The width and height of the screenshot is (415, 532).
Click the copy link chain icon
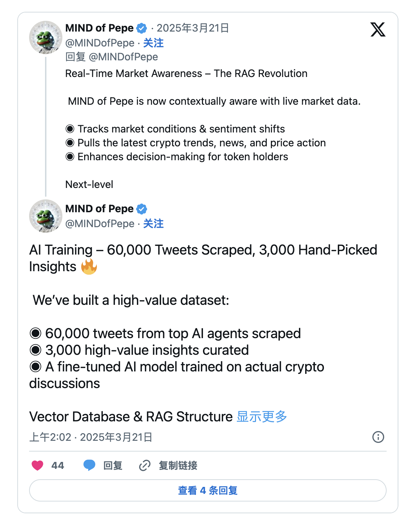(x=144, y=465)
